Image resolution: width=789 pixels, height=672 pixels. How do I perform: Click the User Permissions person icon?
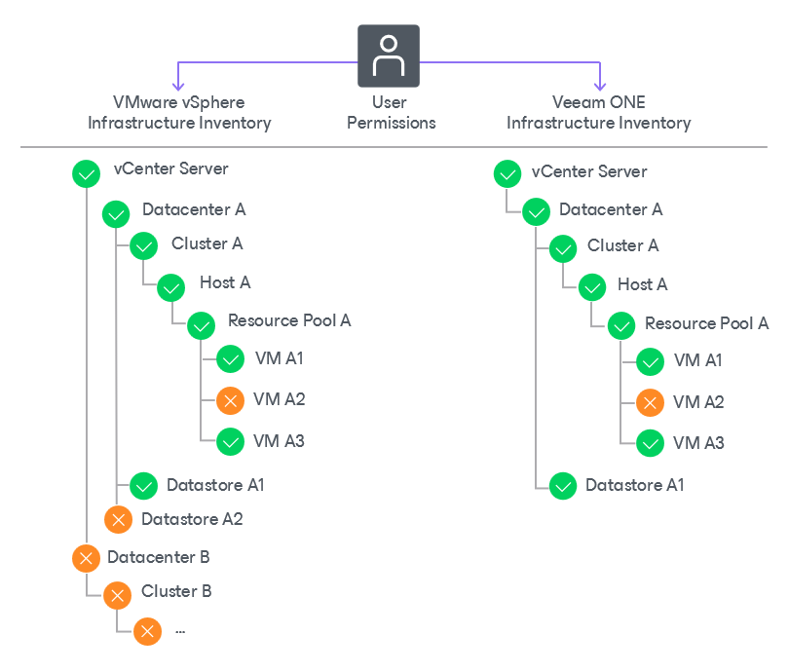tap(389, 56)
